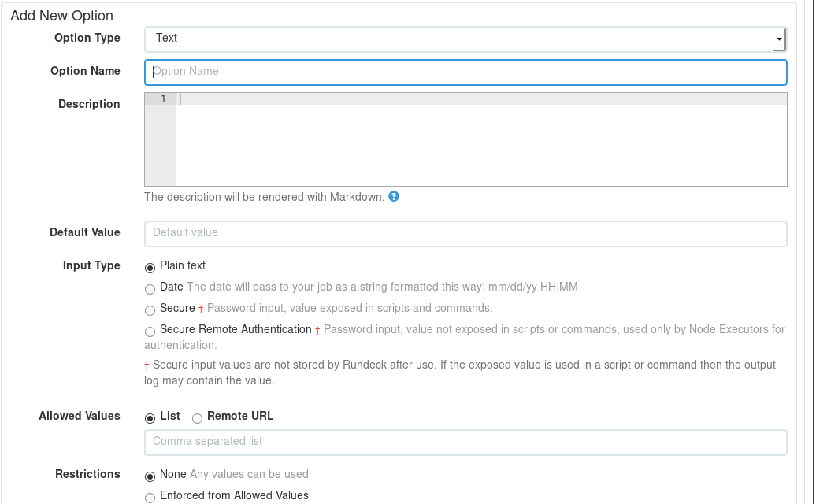Click the Description field label
Screen dimensions: 816x504
point(88,103)
